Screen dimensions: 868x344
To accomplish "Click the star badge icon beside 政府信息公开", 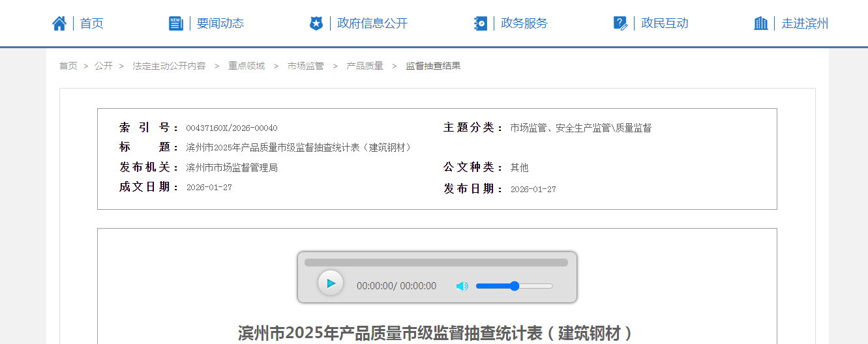I will point(316,23).
